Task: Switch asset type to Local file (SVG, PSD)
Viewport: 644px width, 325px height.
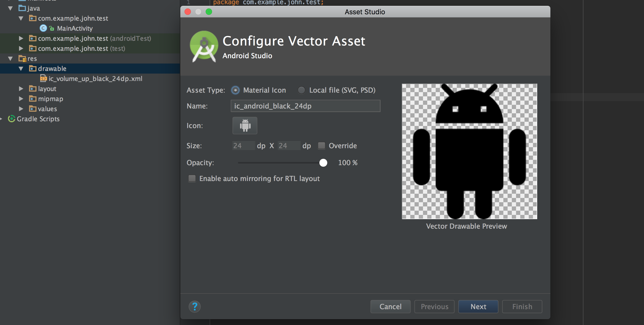Action: pyautogui.click(x=301, y=90)
